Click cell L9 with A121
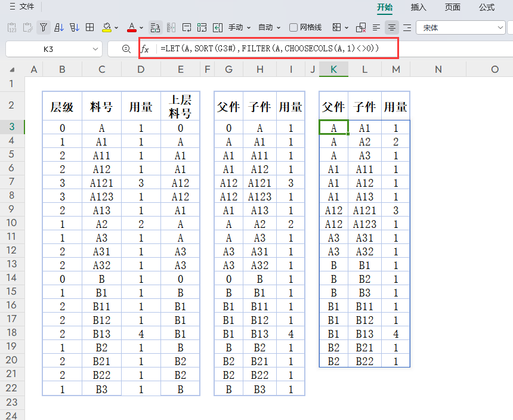Image resolution: width=513 pixels, height=420 pixels. pyautogui.click(x=364, y=210)
